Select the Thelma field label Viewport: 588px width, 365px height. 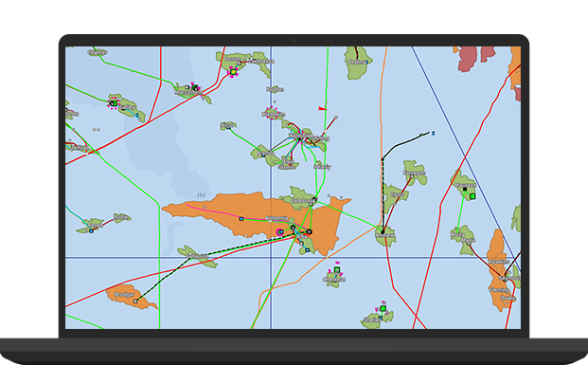pyautogui.click(x=356, y=62)
